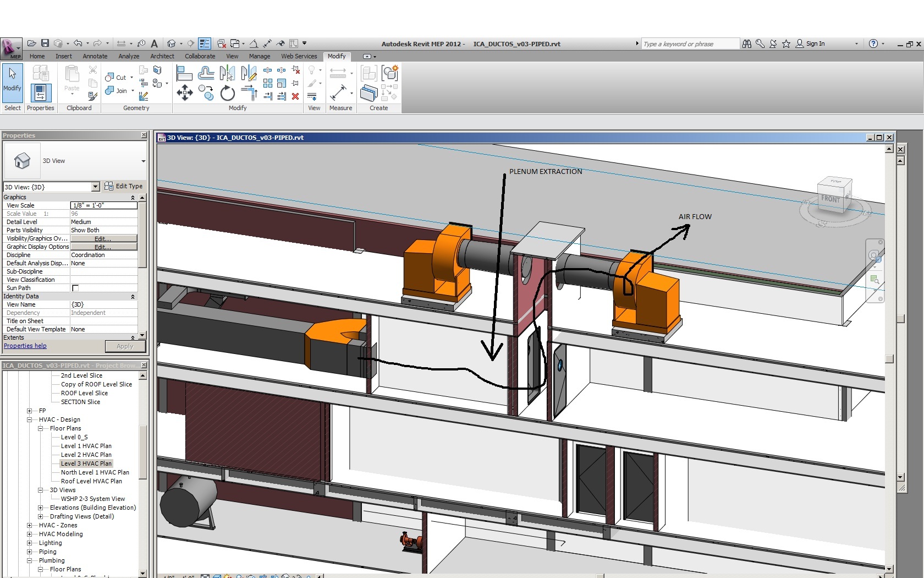The image size is (924, 578).
Task: Switch to the Collaborate ribbon tab
Action: click(x=200, y=56)
